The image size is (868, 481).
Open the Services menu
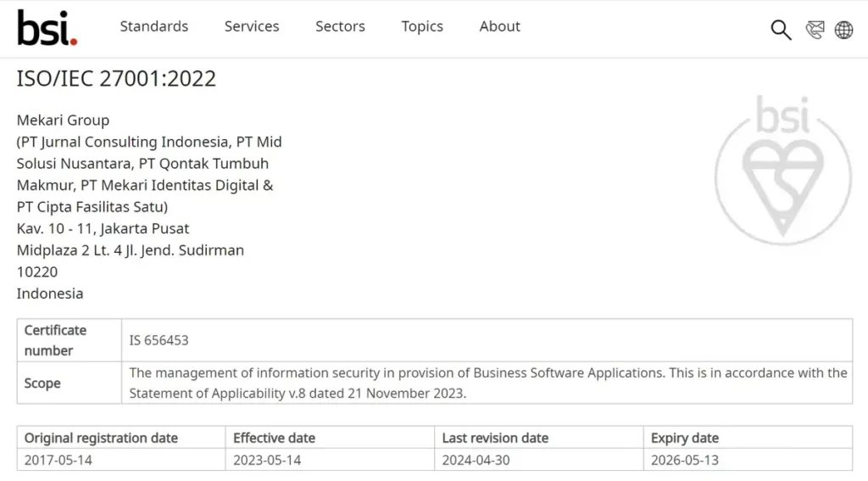click(x=252, y=26)
